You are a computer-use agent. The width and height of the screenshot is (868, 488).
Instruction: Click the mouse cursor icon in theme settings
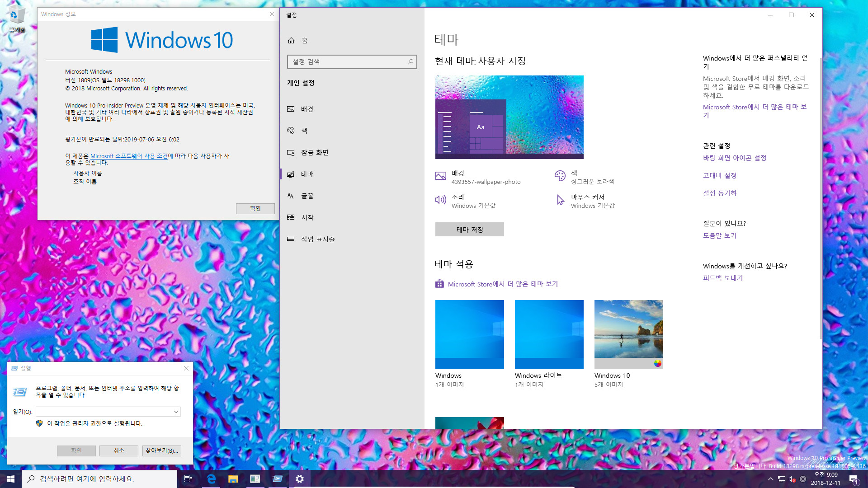pos(560,200)
